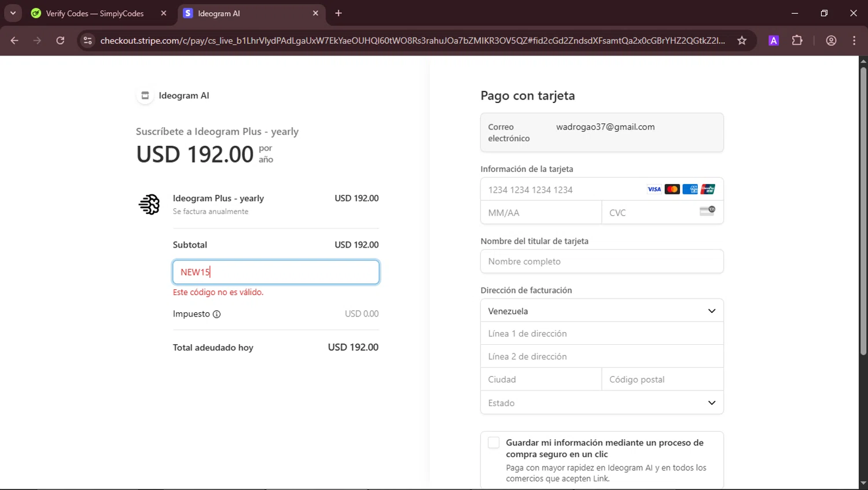Click the CVC field
868x490 pixels.
click(663, 212)
